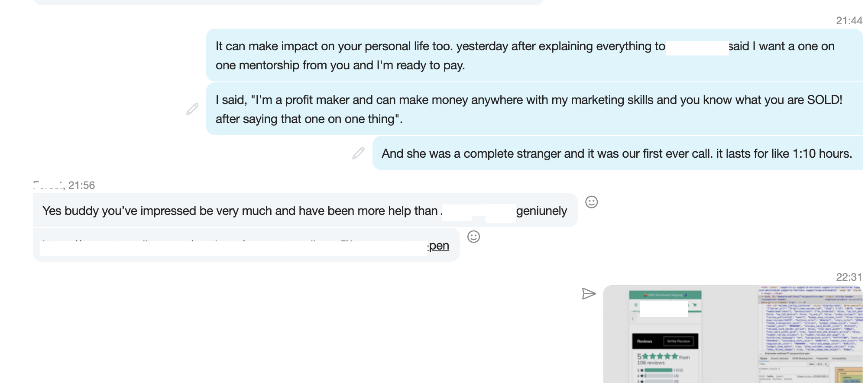Forward the screenshot image using the paper plane icon

pyautogui.click(x=589, y=294)
